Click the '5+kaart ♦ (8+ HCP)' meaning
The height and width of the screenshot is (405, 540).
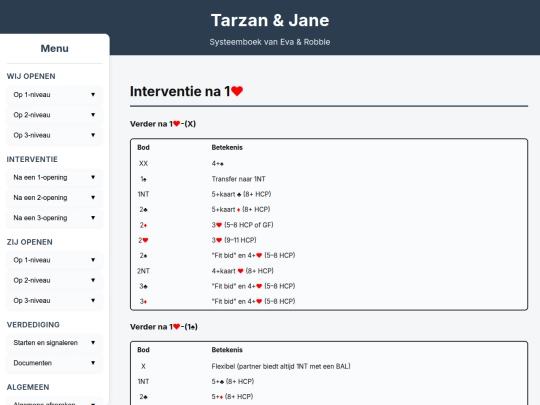[241, 209]
